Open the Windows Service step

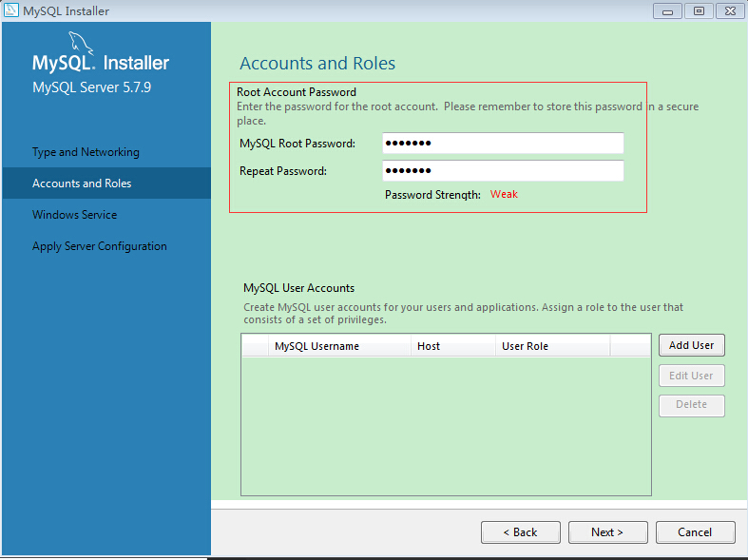coord(75,215)
